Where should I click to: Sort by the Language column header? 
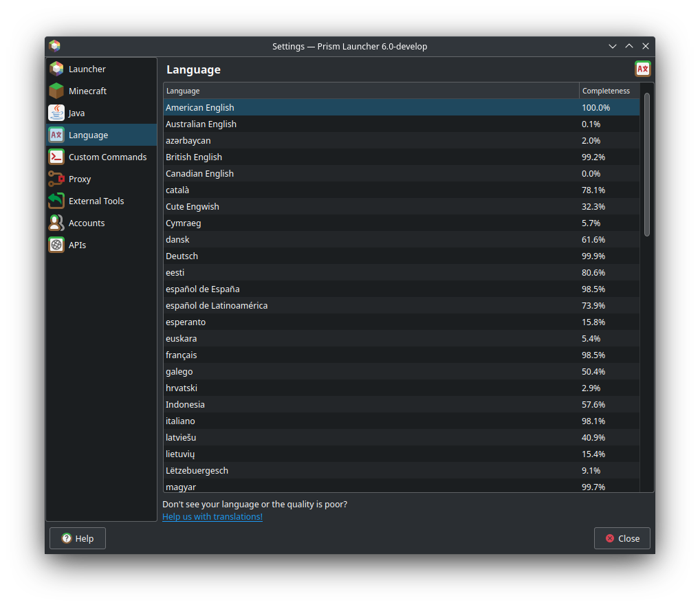coord(371,91)
